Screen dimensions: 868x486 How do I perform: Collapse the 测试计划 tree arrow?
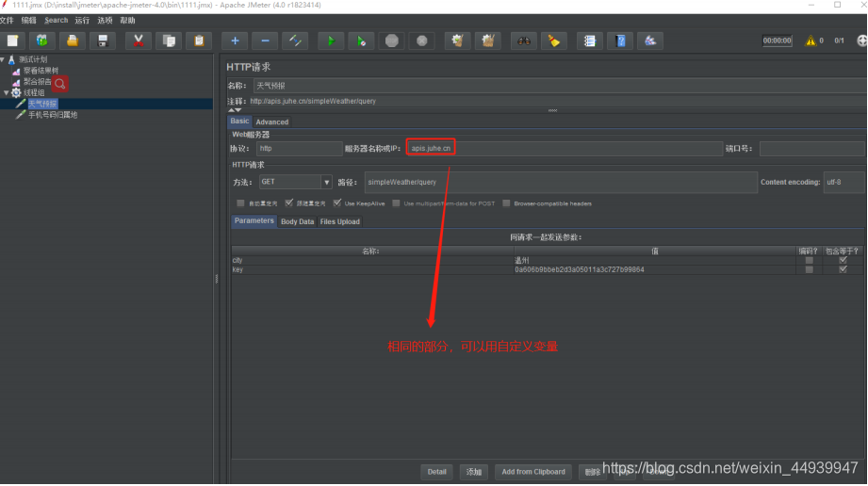point(3,59)
